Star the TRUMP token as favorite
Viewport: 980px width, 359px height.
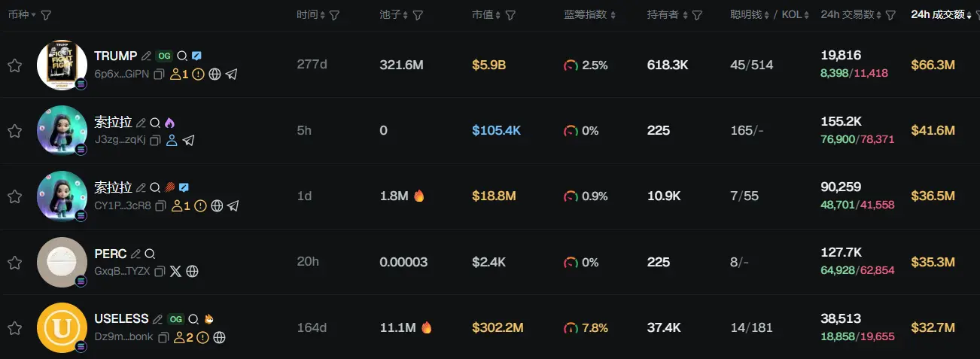[14, 65]
